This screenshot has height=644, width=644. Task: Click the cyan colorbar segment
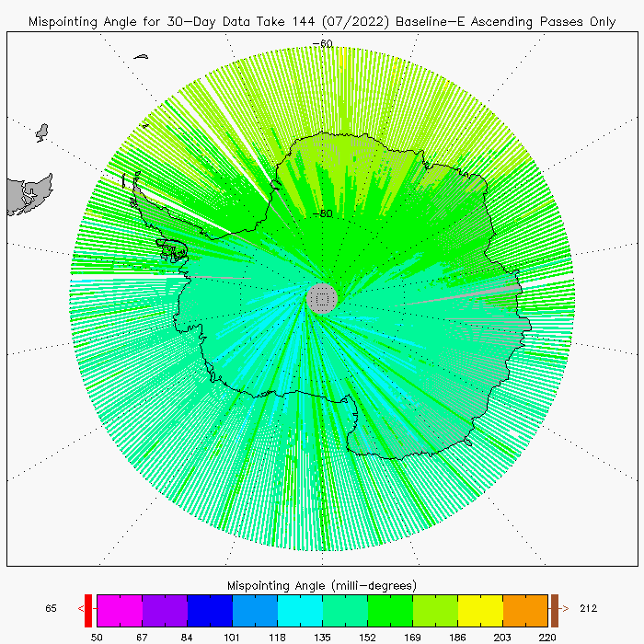[300, 610]
